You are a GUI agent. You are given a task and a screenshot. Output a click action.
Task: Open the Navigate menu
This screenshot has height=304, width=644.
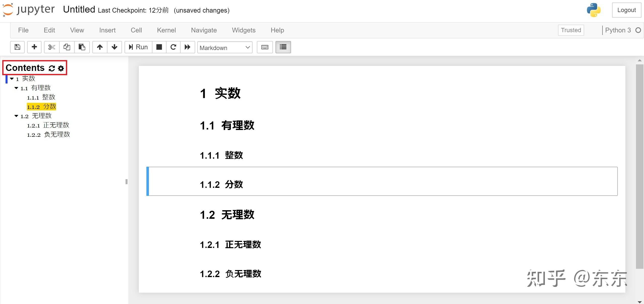click(204, 30)
